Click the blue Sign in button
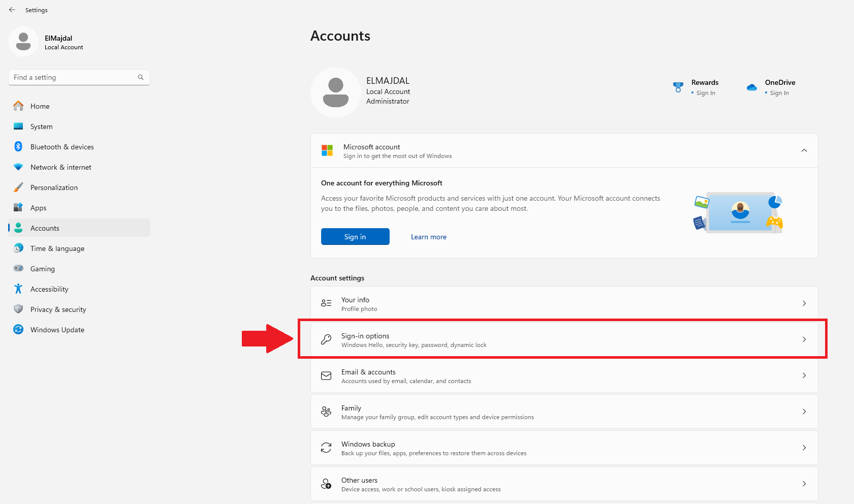The height and width of the screenshot is (504, 854). pyautogui.click(x=355, y=236)
